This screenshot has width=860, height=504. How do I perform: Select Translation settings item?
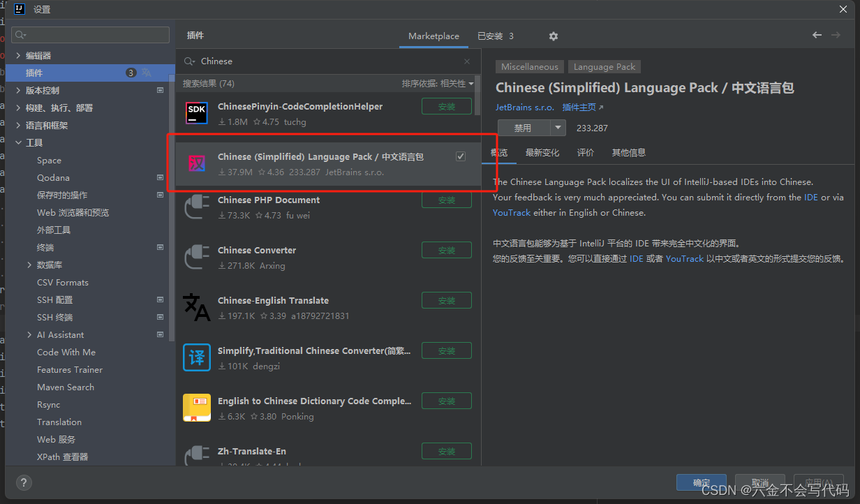(59, 422)
